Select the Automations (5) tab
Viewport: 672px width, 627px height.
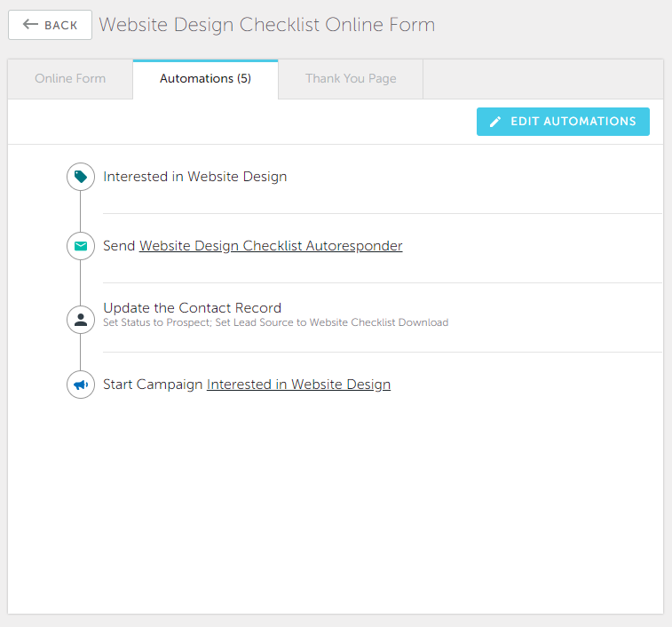point(205,79)
